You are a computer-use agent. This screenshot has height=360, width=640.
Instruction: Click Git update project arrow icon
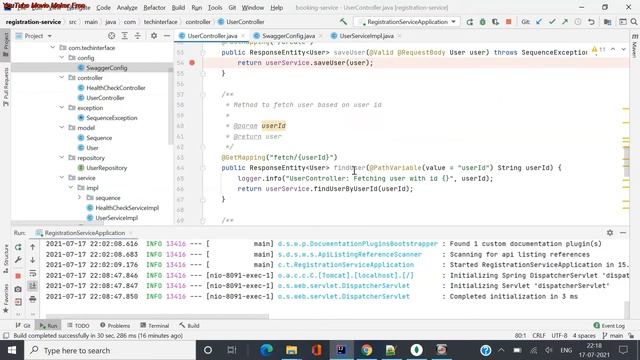pyautogui.click(x=539, y=22)
